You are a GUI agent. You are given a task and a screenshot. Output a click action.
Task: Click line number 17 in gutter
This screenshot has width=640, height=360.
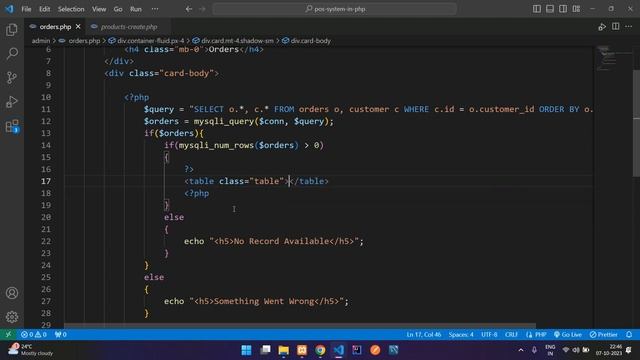pyautogui.click(x=46, y=181)
